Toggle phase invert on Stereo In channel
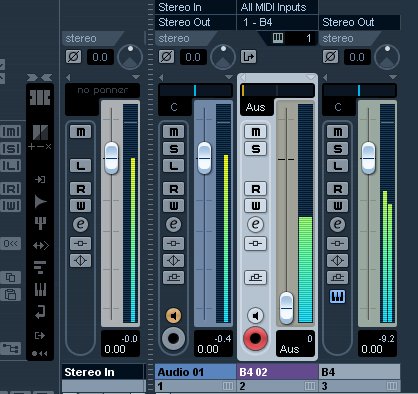 point(73,57)
